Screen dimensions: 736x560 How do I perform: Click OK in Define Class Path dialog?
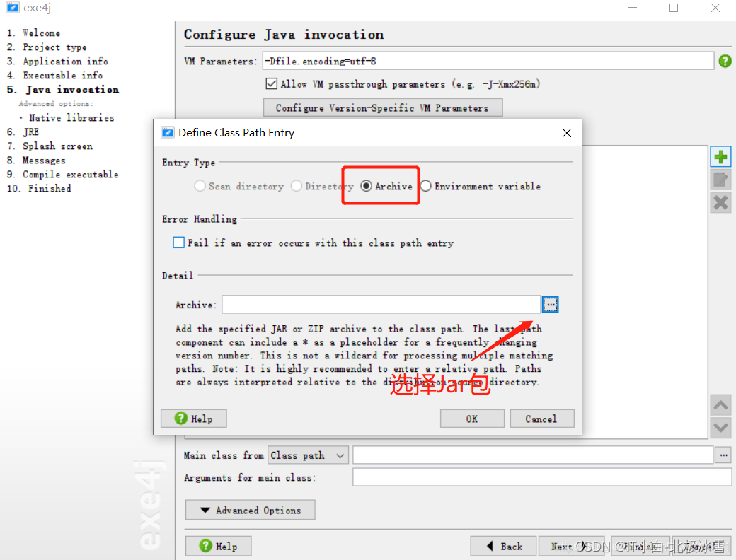pyautogui.click(x=472, y=419)
